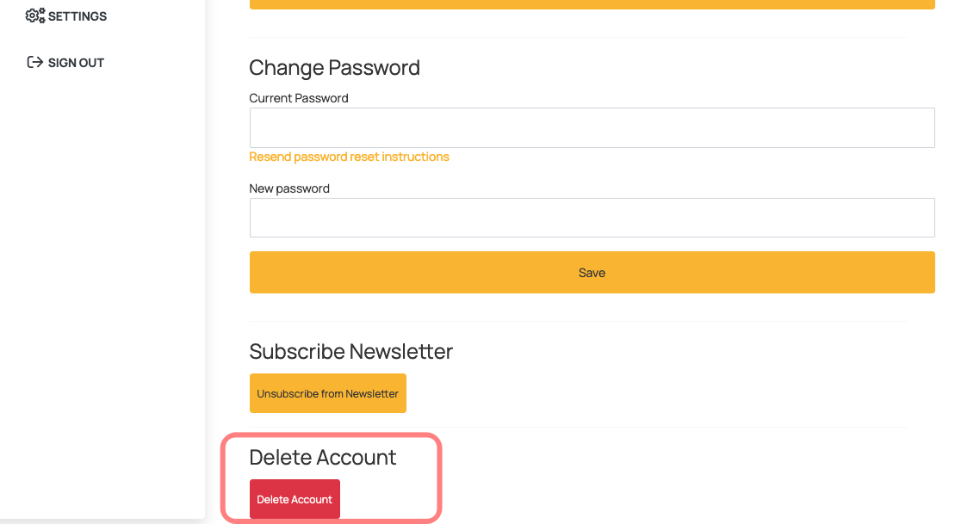This screenshot has width=980, height=524.
Task: Open the SETTINGS sidebar item
Action: pyautogui.click(x=66, y=15)
